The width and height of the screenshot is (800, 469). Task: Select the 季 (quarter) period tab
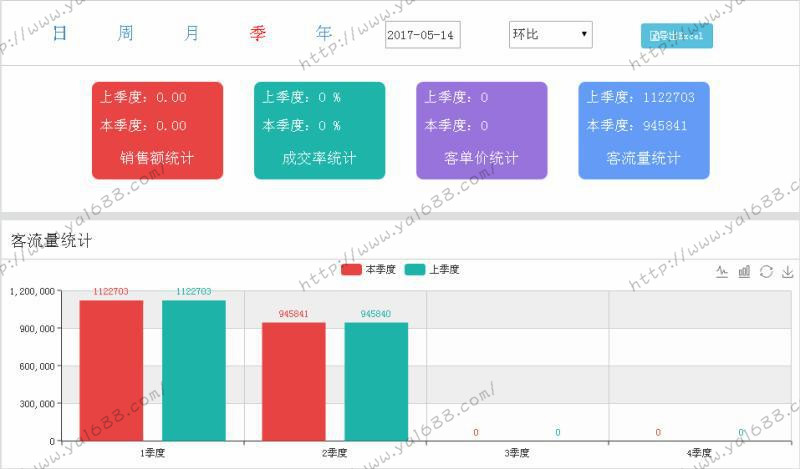click(258, 33)
